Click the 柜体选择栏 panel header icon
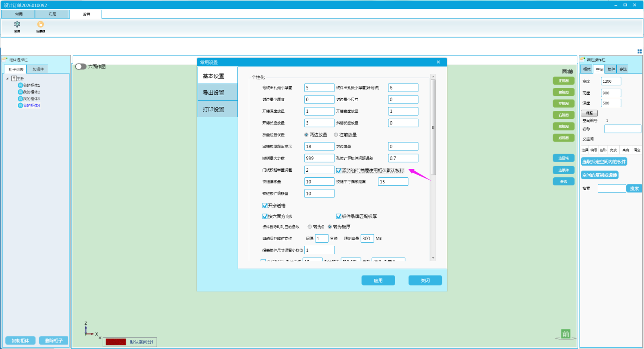Viewport: 644px width, 349px height. tap(5, 60)
